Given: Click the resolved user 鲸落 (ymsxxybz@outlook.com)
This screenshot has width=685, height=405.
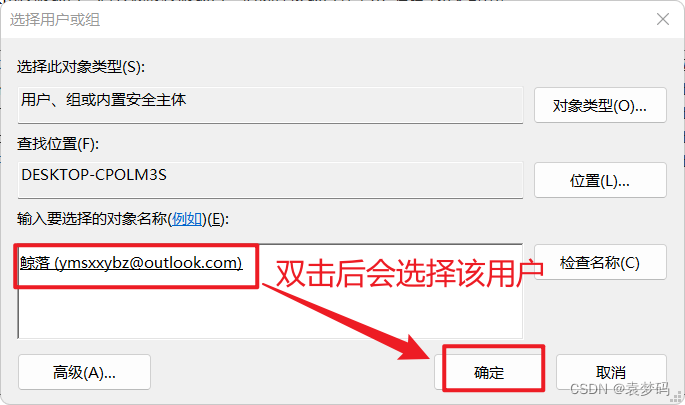Looking at the screenshot, I should coord(131,263).
